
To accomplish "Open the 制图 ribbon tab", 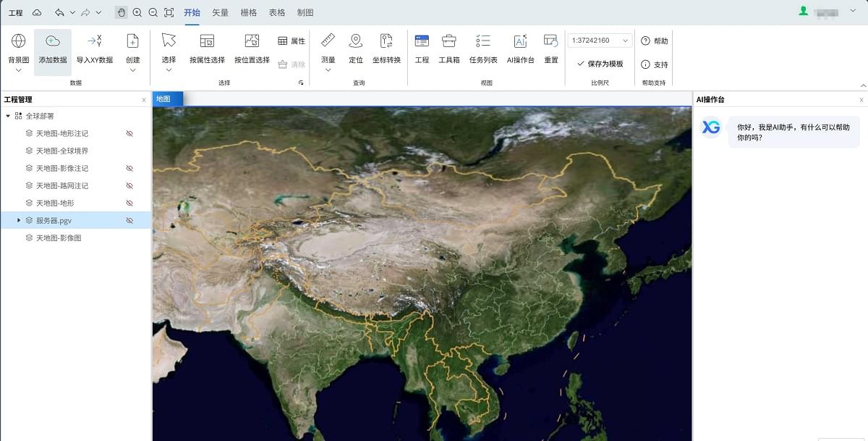I will tap(305, 13).
